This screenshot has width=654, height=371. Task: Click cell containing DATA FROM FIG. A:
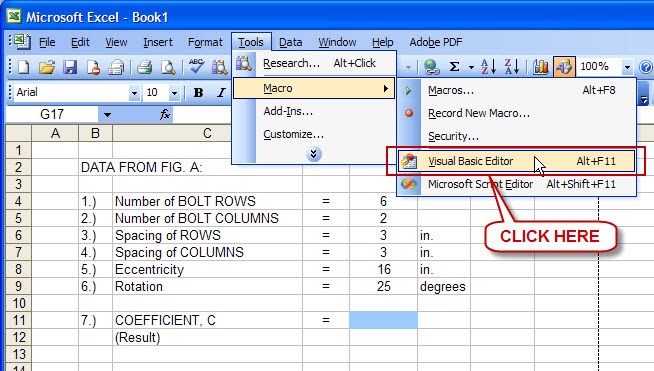click(141, 167)
